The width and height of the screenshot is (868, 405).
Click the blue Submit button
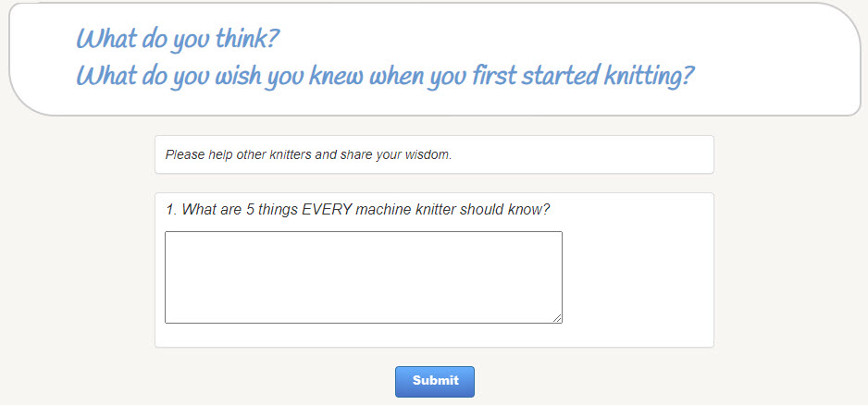click(435, 381)
